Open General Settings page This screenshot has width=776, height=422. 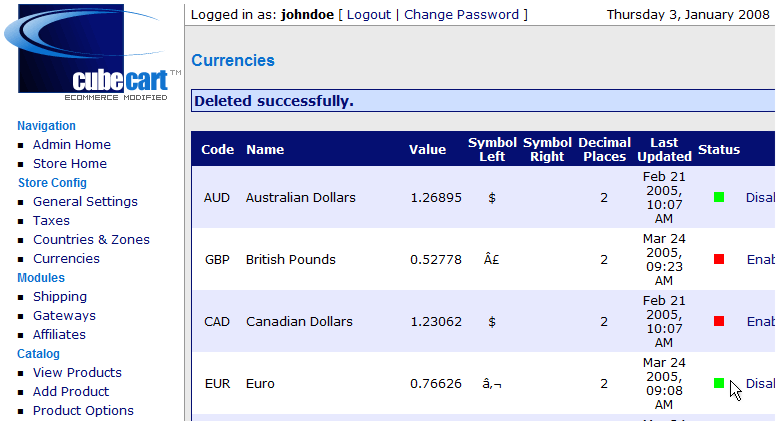click(x=85, y=201)
